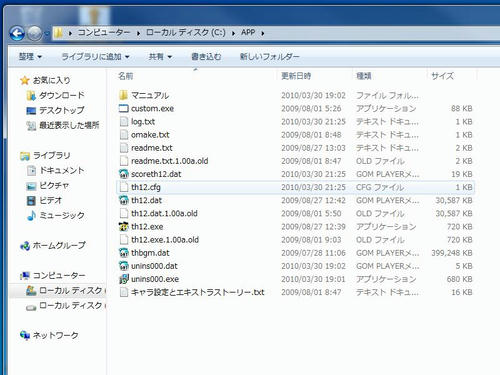The image size is (500, 375).
Task: Select the マニュアル folder icon
Action: [x=124, y=95]
